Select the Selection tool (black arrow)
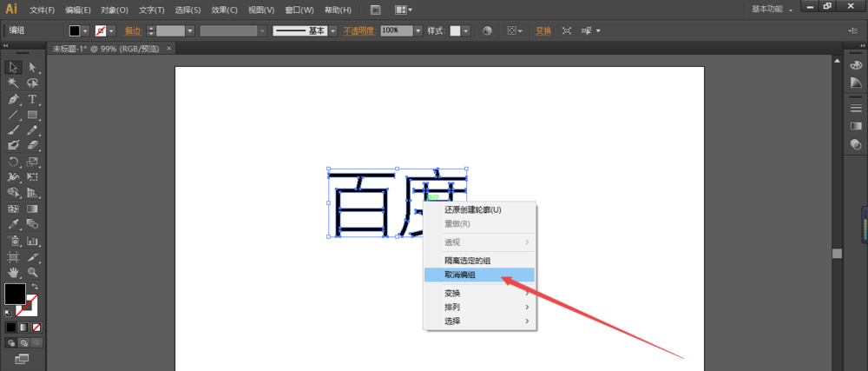This screenshot has height=371, width=868. point(13,68)
